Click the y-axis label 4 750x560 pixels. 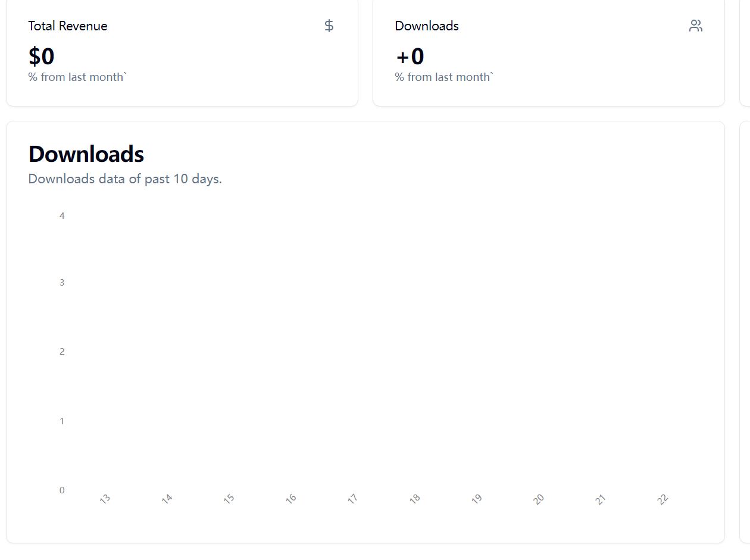coord(62,216)
